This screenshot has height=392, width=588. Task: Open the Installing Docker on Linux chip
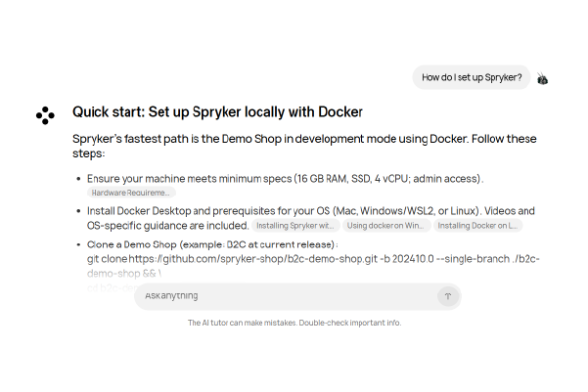(477, 225)
